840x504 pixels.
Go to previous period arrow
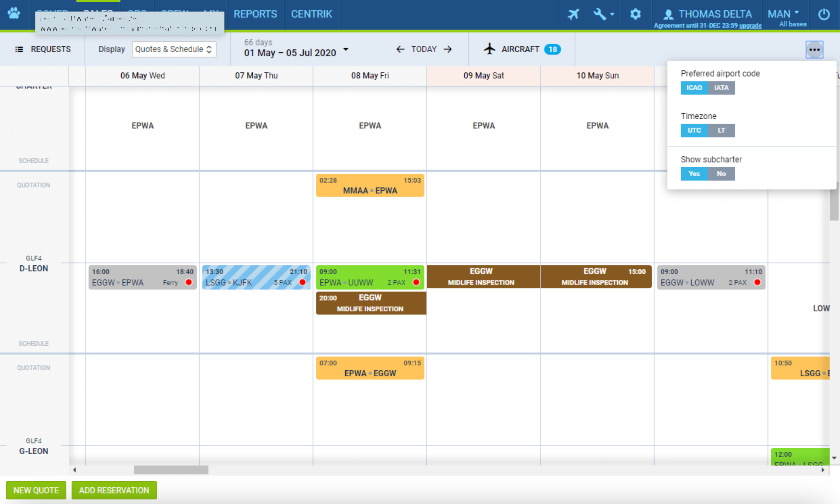tap(400, 49)
